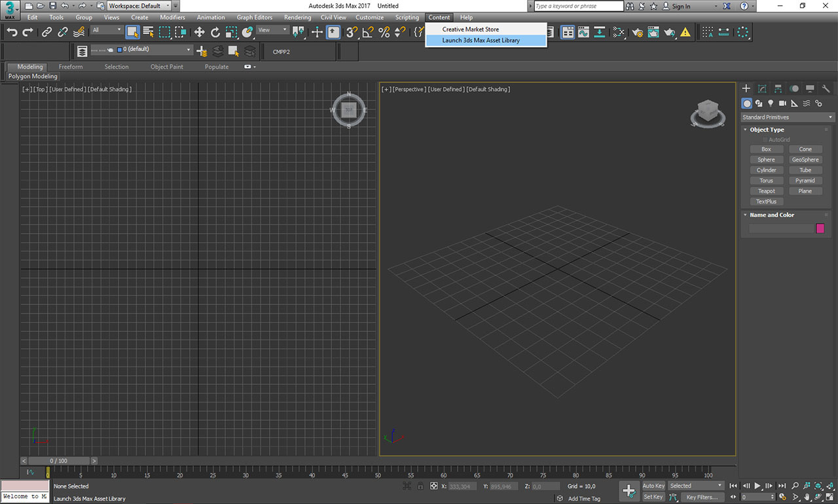The height and width of the screenshot is (504, 838).
Task: Create a Box primitive
Action: coord(766,149)
